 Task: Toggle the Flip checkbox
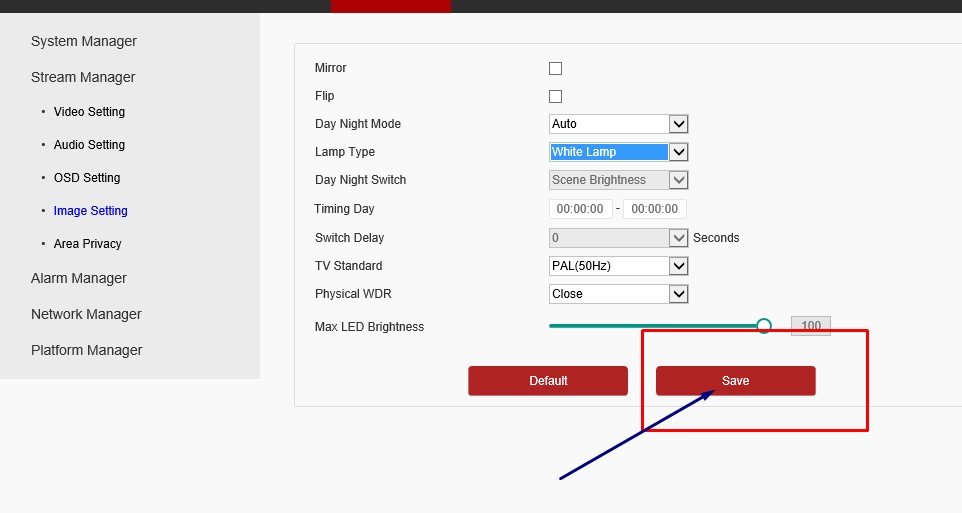[x=555, y=97]
